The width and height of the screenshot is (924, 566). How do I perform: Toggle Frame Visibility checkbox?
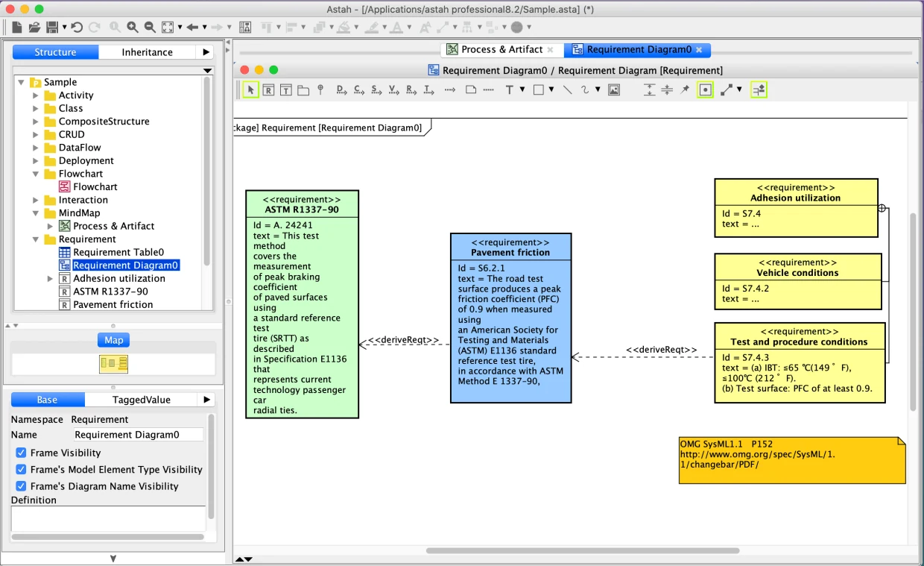(21, 453)
